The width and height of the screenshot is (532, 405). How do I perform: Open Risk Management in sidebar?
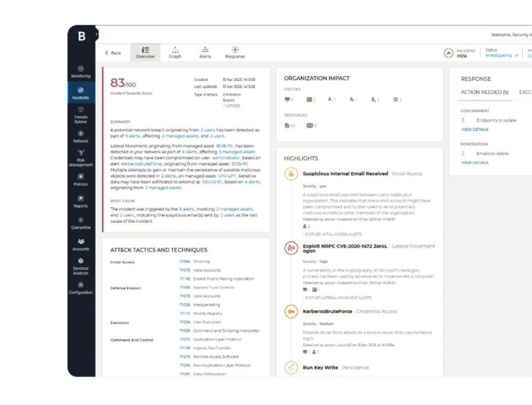coord(81,158)
